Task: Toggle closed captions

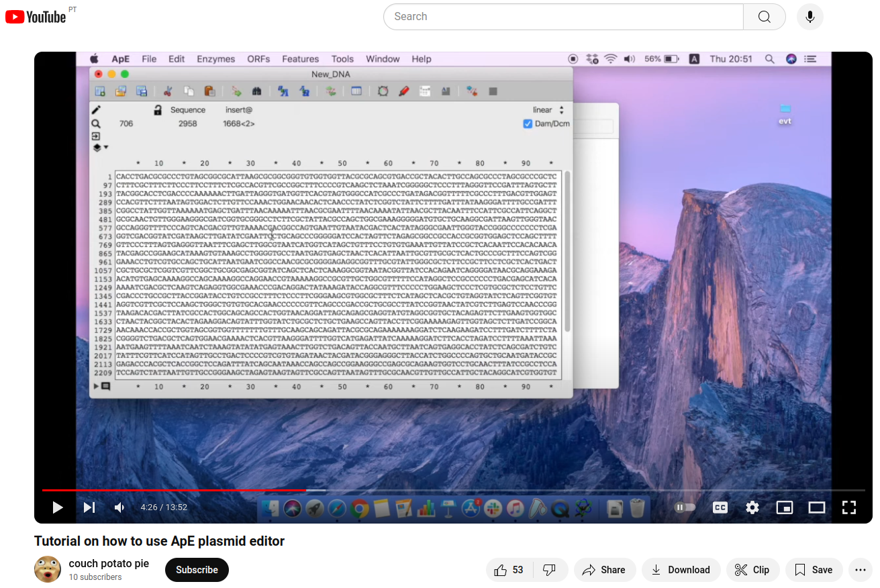Action: [720, 507]
